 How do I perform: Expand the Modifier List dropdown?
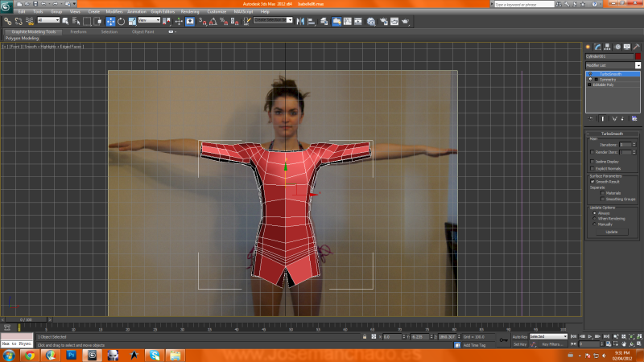pyautogui.click(x=638, y=65)
